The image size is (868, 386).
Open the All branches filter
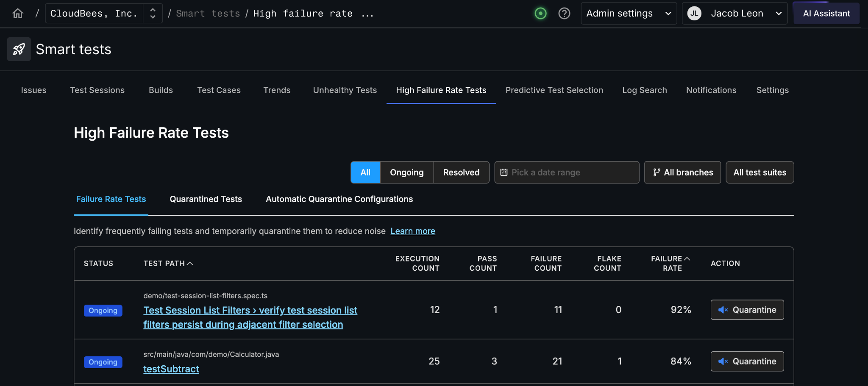tap(682, 172)
